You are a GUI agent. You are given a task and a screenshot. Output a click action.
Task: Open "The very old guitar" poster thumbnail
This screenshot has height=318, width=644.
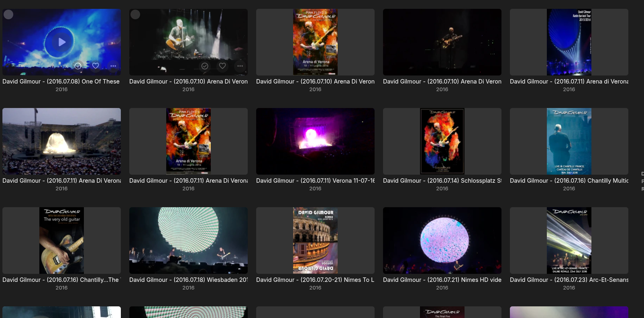tap(61, 241)
